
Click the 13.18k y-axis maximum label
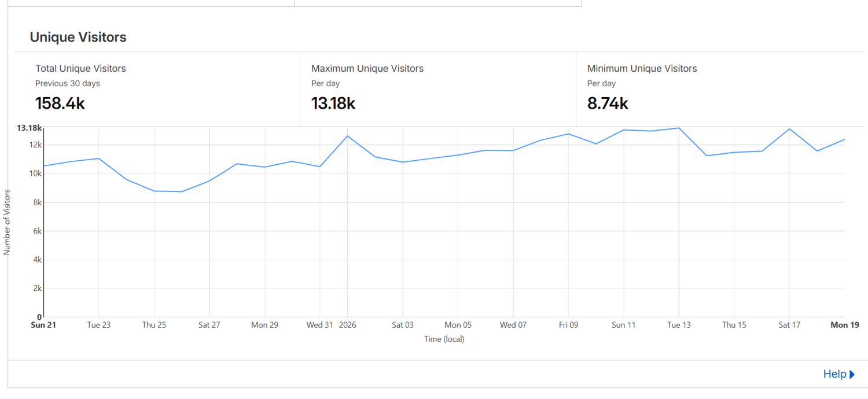pyautogui.click(x=29, y=128)
